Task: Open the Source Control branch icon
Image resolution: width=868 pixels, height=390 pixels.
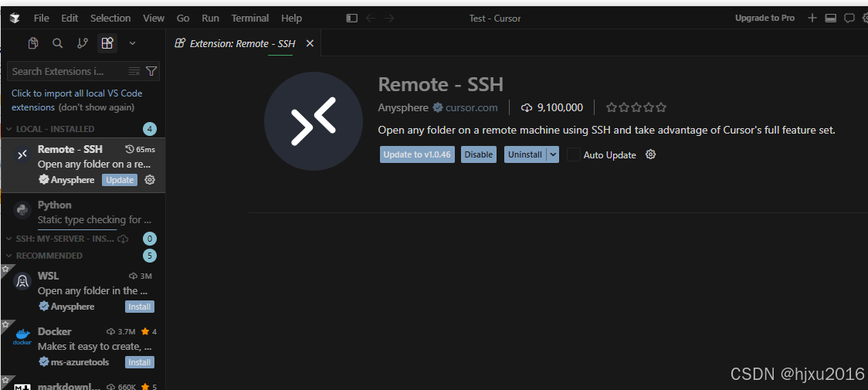Action: pyautogui.click(x=83, y=43)
